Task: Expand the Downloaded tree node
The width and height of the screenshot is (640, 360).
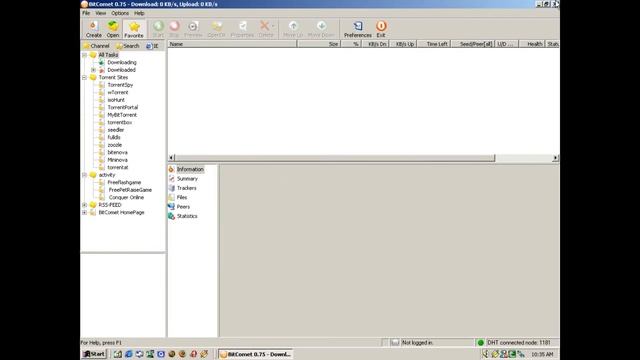Action: [93, 70]
